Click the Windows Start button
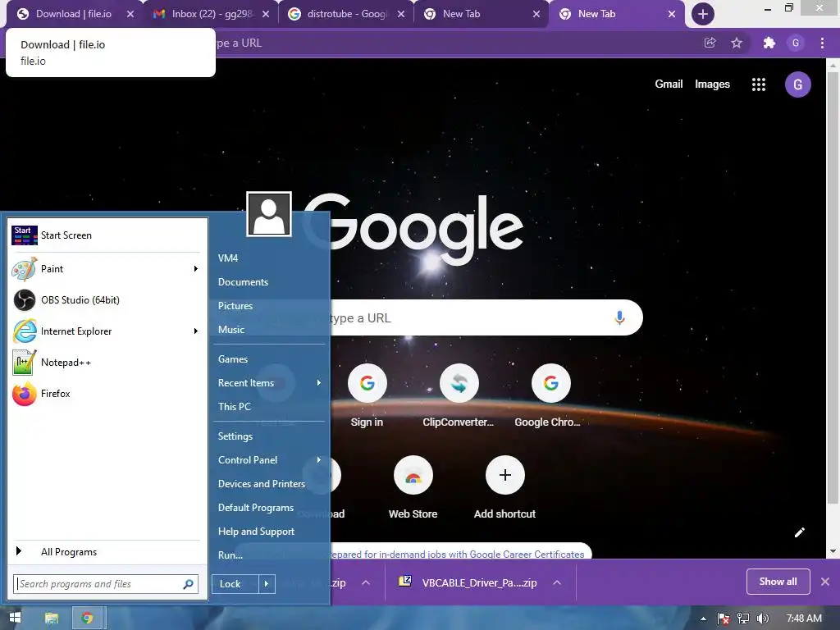This screenshot has height=630, width=840. click(x=15, y=618)
